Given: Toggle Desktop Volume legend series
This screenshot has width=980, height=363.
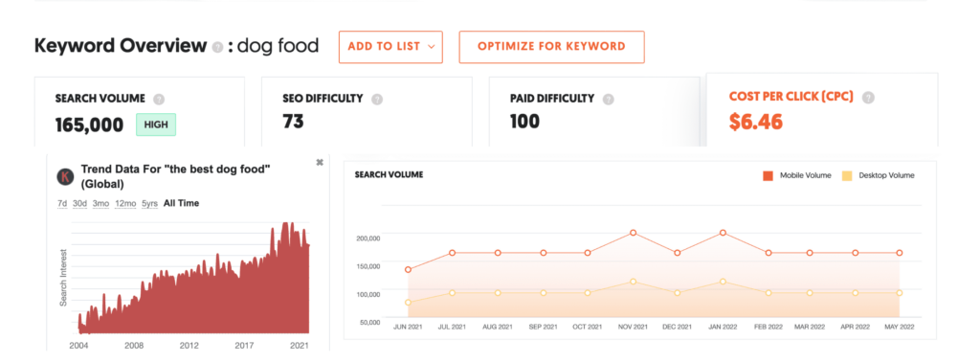Looking at the screenshot, I should 879,176.
